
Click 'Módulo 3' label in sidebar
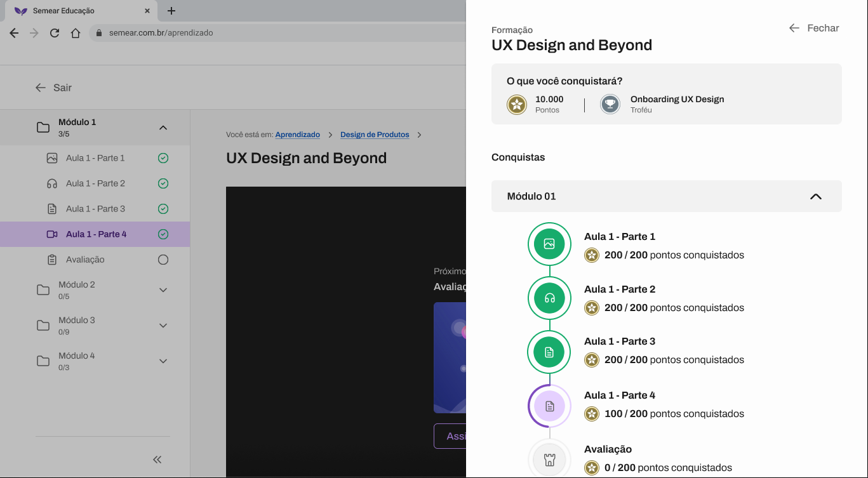[x=77, y=320]
